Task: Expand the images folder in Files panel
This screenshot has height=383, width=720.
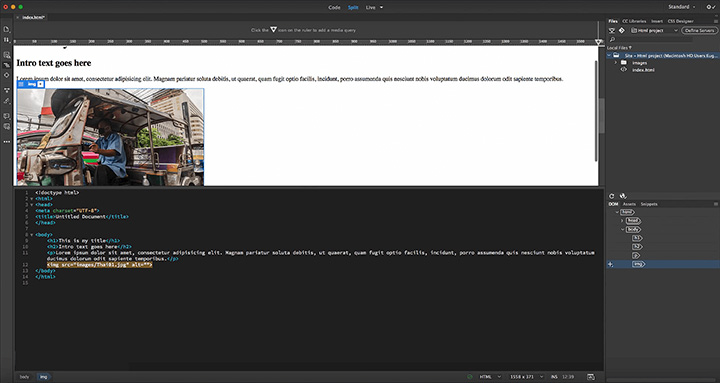Action: tap(616, 62)
